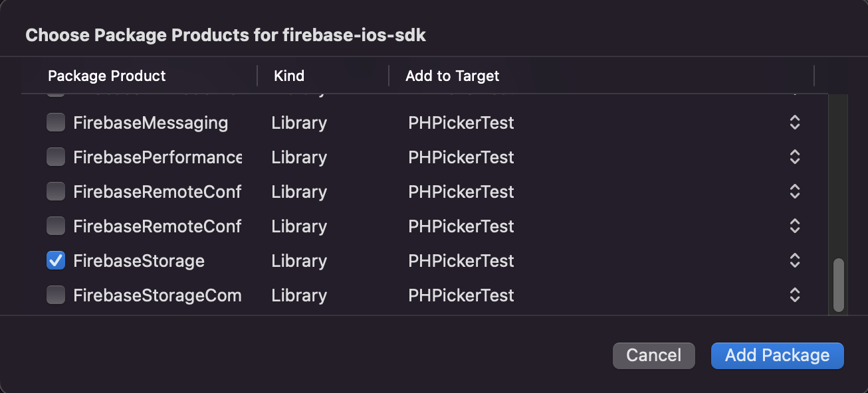868x393 pixels.
Task: Click the Package Product column header
Action: pyautogui.click(x=107, y=76)
